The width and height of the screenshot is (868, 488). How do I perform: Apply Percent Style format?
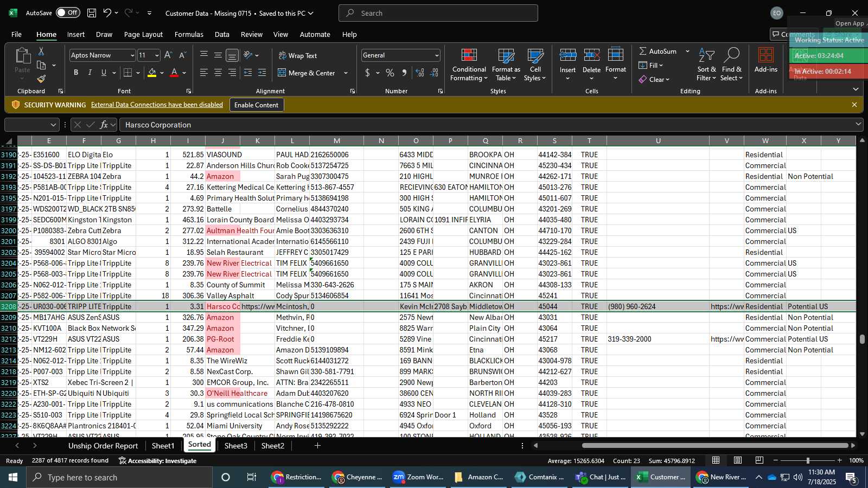click(390, 73)
